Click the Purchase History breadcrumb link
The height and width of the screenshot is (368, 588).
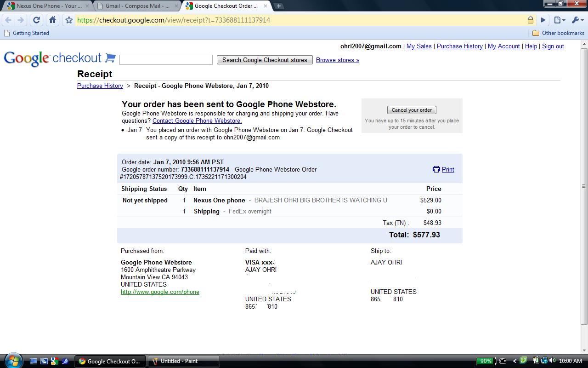tap(100, 86)
